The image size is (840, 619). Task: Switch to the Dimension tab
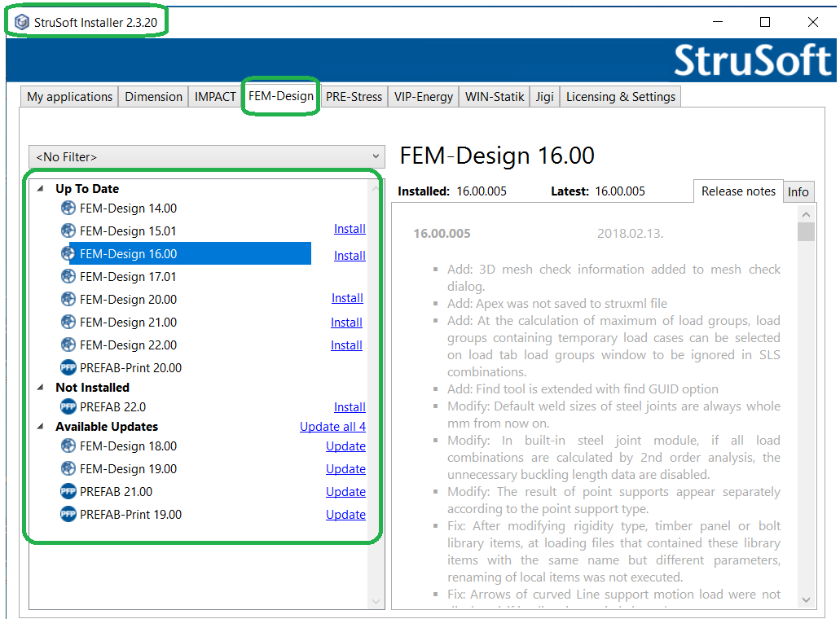pos(154,97)
